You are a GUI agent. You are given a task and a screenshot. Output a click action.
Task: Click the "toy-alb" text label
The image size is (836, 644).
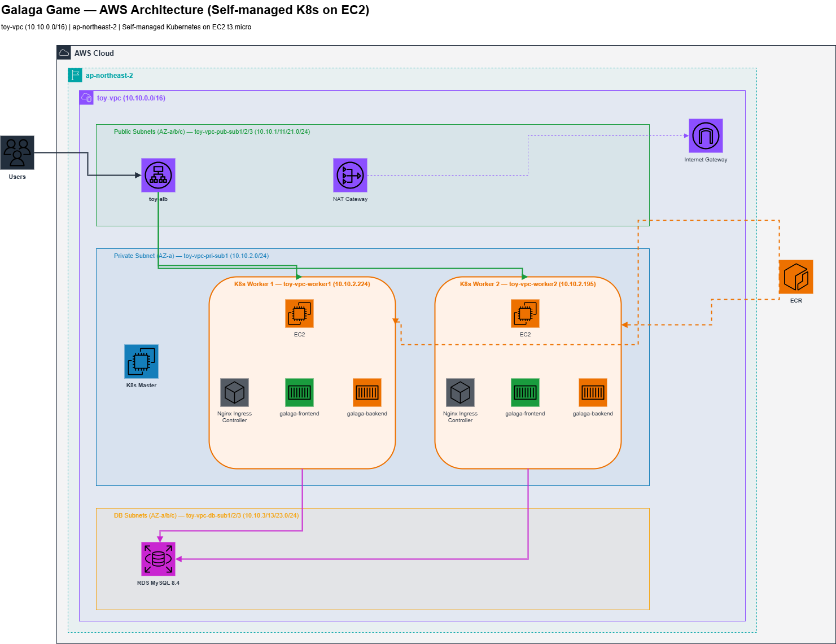[158, 199]
